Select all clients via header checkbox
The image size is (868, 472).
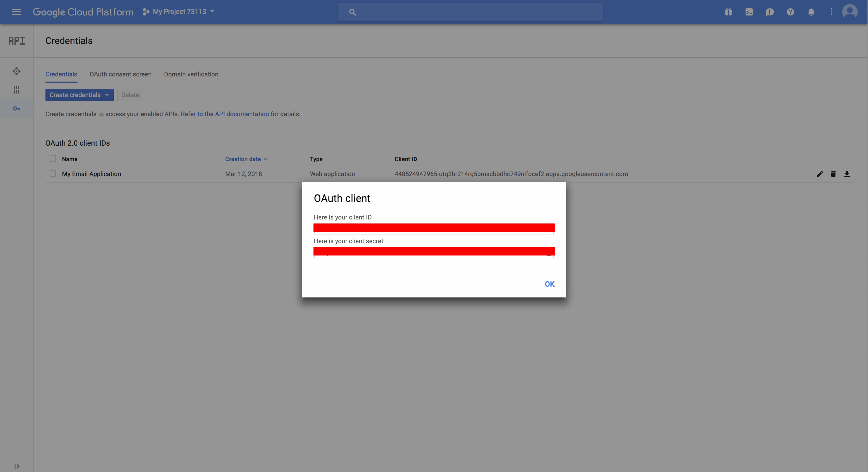[52, 158]
